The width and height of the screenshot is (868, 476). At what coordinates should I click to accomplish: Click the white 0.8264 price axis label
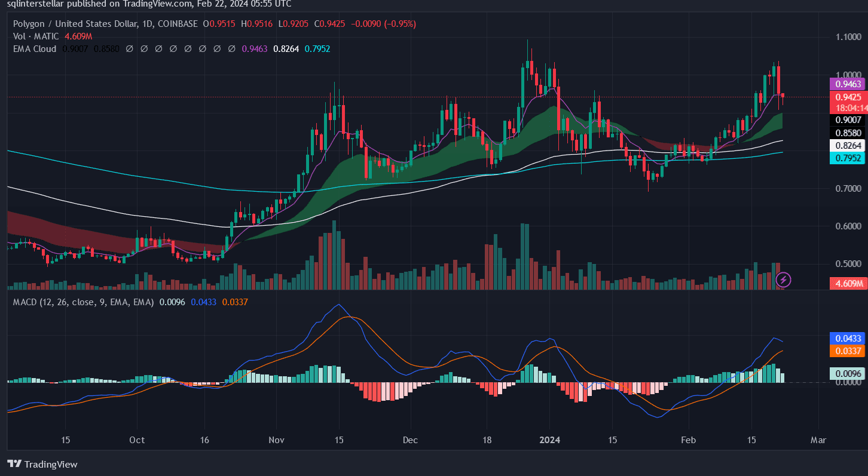(848, 145)
